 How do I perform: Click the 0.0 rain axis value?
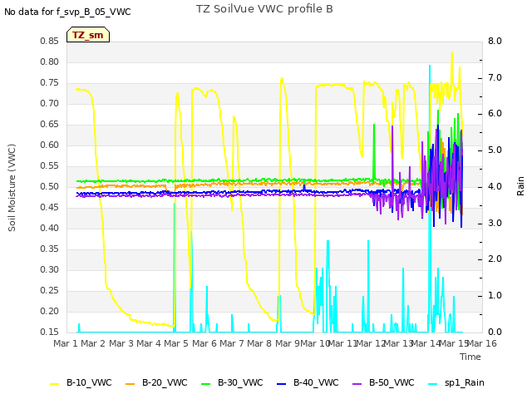[x=495, y=332]
